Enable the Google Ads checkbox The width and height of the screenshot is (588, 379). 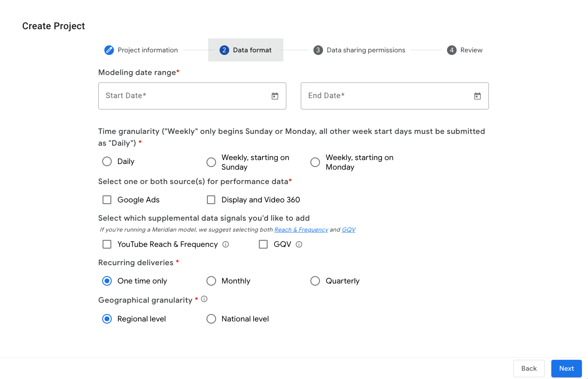107,199
